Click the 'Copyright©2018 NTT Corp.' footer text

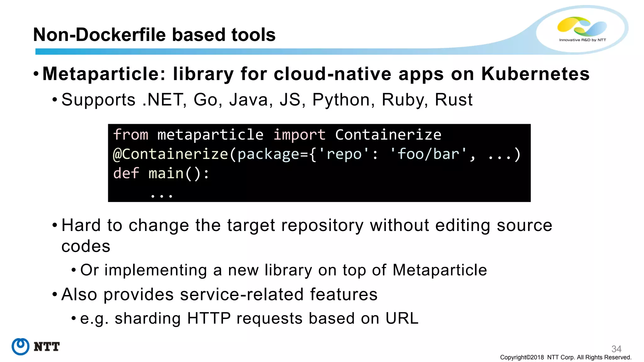point(566,357)
